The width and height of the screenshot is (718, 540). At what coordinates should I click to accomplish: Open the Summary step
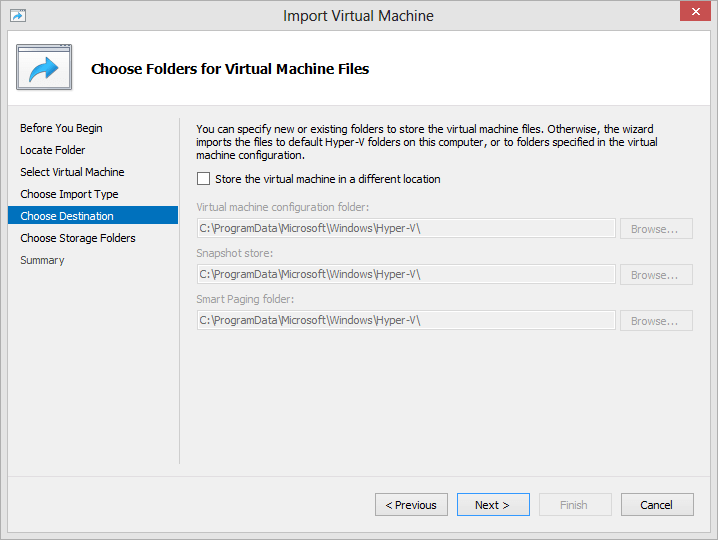click(x=42, y=260)
